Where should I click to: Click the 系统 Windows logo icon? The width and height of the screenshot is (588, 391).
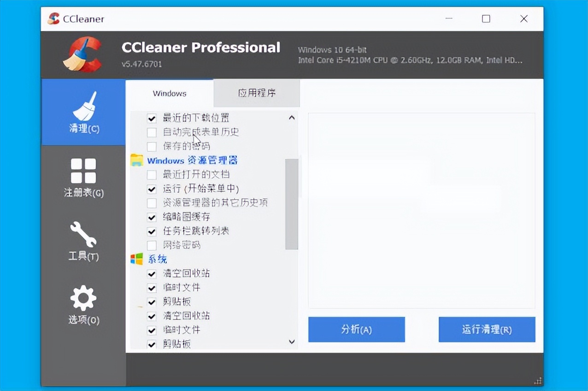coord(137,259)
